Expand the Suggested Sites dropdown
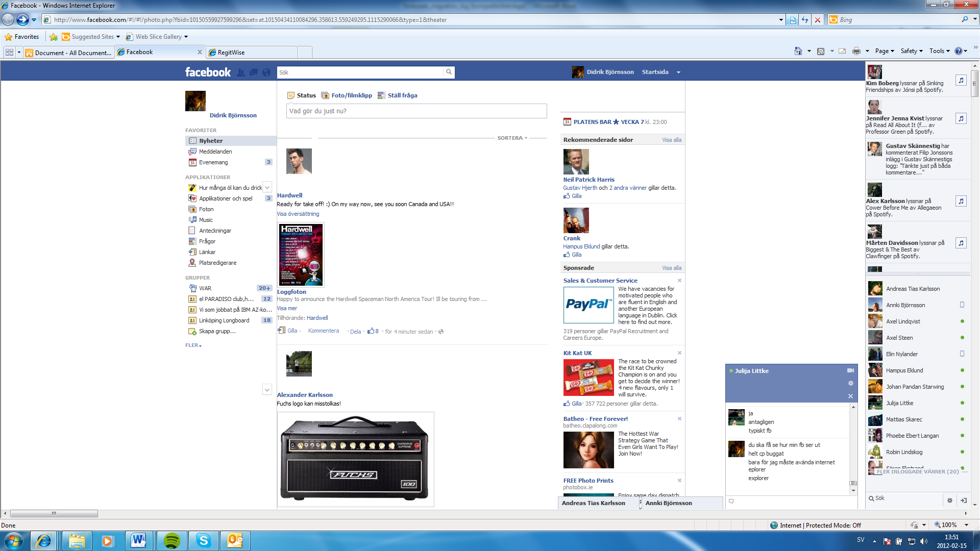 tap(118, 37)
